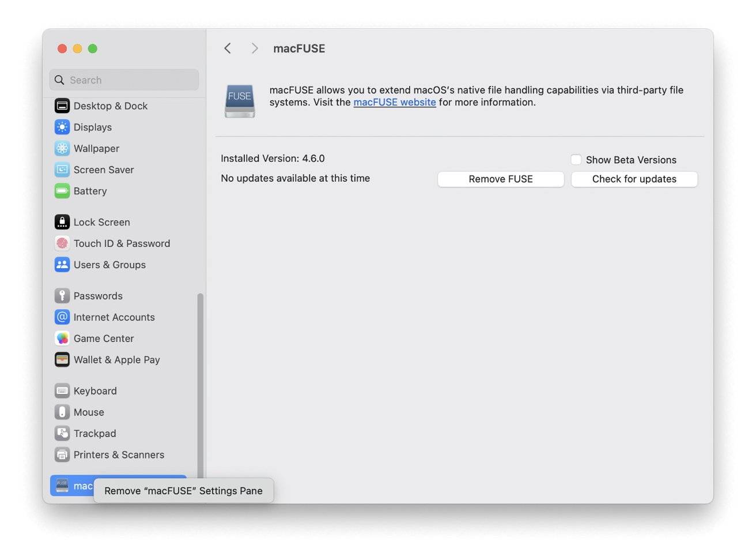Select the Wallpaper snowflake icon
Viewport: 756px width, 560px height.
pos(62,149)
